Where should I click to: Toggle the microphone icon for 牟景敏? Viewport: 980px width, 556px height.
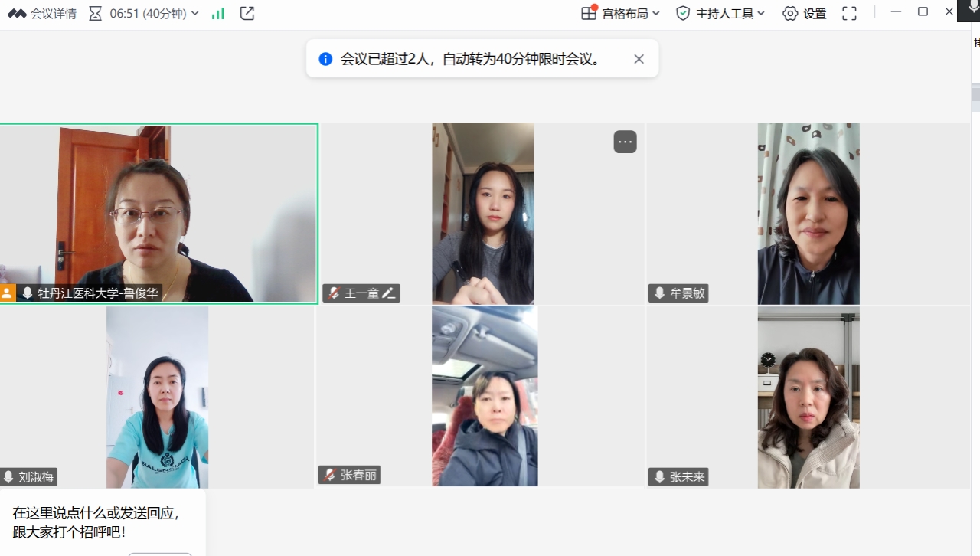(659, 293)
